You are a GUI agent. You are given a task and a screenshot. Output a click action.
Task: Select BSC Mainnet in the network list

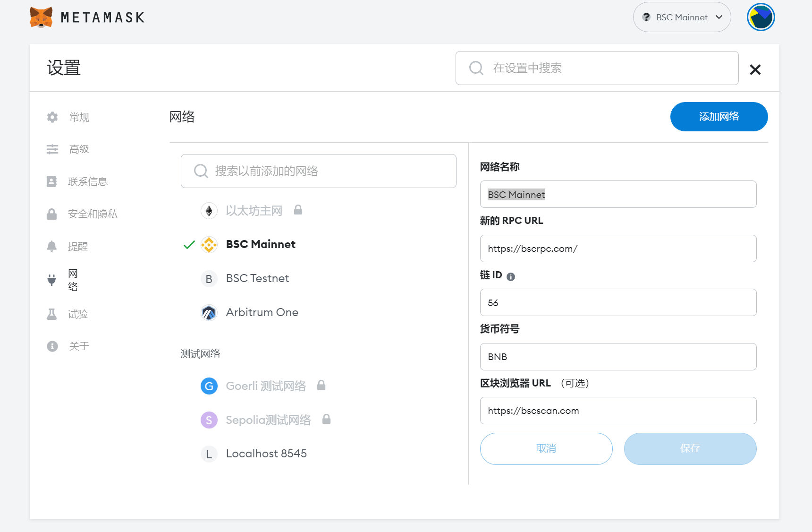tap(261, 245)
